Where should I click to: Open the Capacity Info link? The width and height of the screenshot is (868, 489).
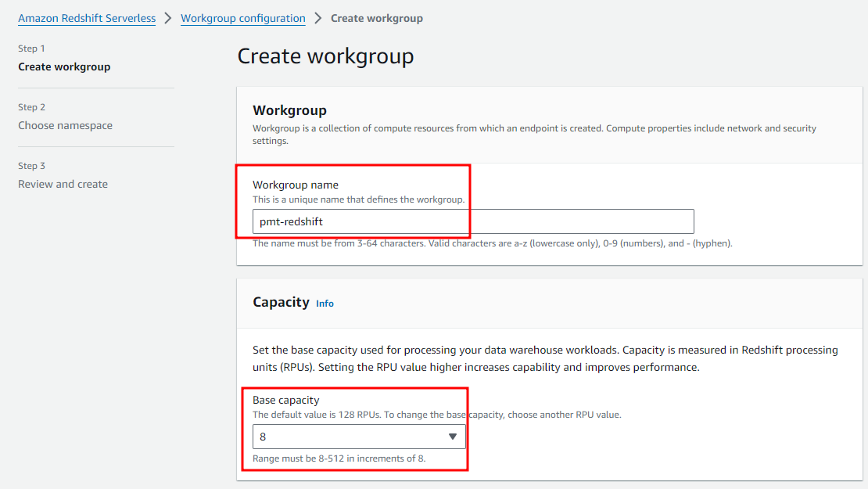325,304
